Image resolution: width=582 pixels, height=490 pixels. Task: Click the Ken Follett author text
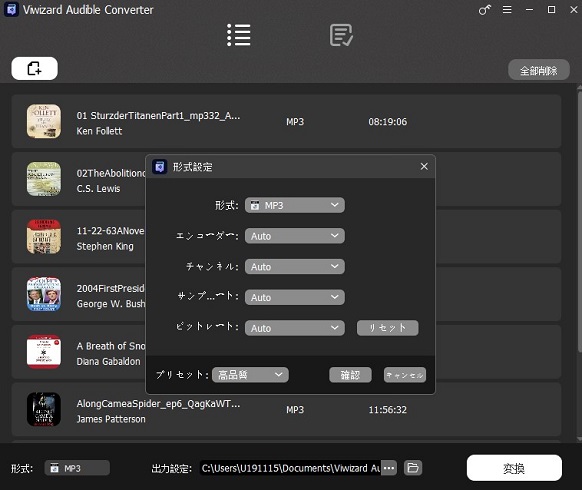click(x=99, y=131)
